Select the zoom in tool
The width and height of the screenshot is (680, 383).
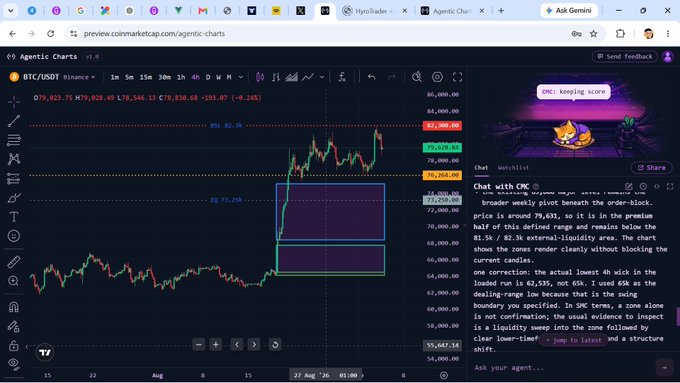[14, 281]
